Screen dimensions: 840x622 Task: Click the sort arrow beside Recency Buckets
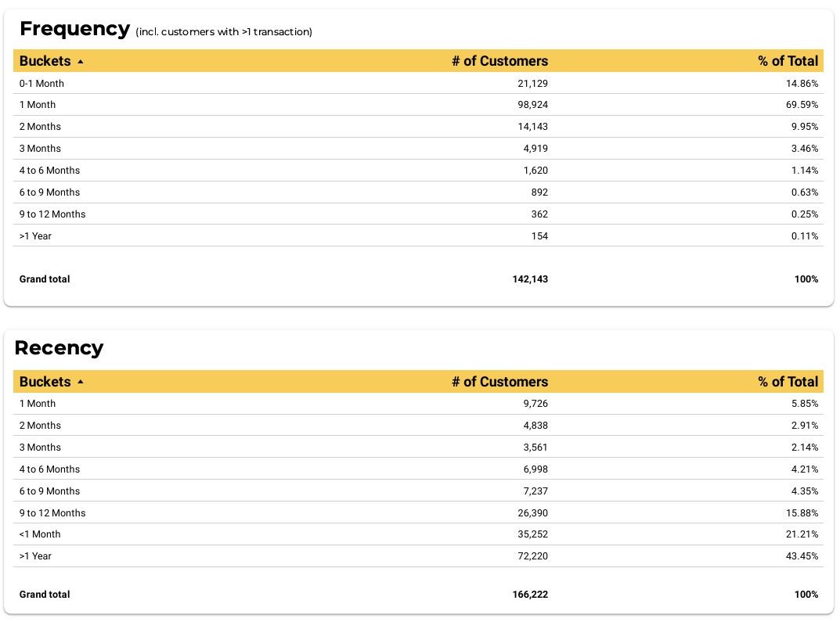click(81, 382)
